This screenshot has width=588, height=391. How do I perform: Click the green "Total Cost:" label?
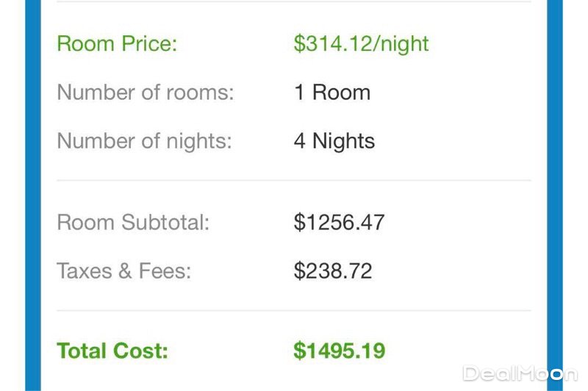pyautogui.click(x=112, y=351)
